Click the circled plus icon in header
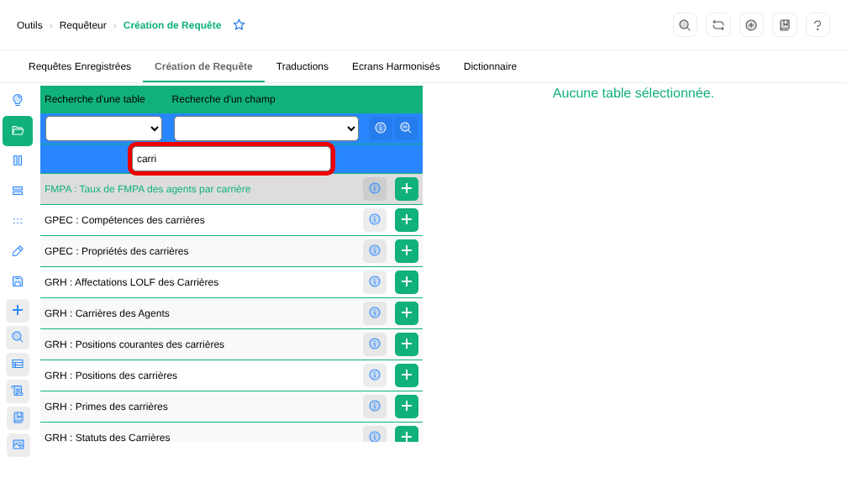The width and height of the screenshot is (847, 504). tap(751, 25)
